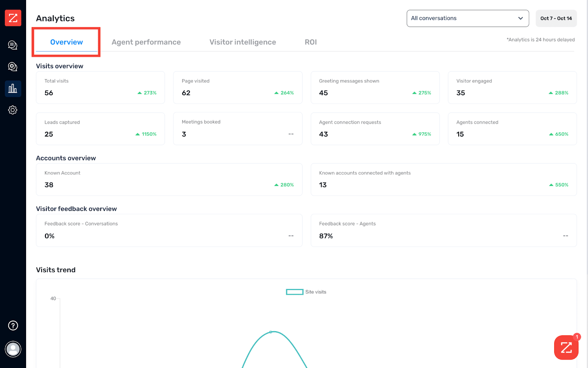The height and width of the screenshot is (368, 588).
Task: Open the conversations chat icon
Action: pos(13,45)
